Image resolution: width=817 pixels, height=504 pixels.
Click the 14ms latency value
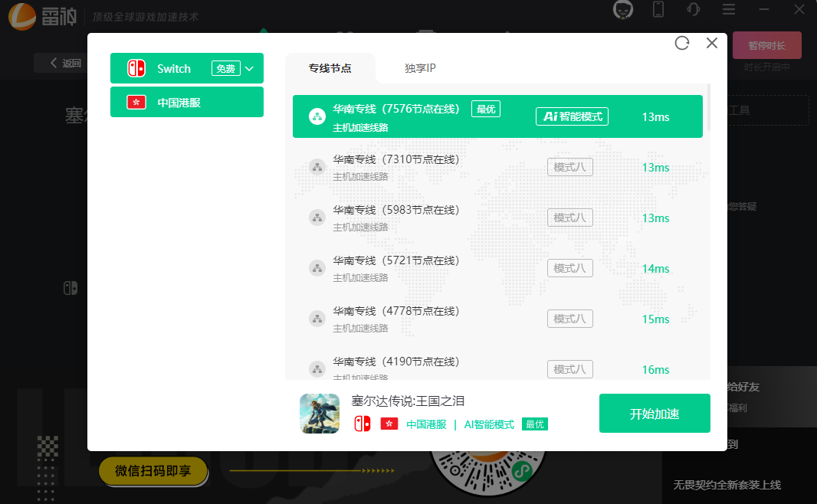pos(655,269)
